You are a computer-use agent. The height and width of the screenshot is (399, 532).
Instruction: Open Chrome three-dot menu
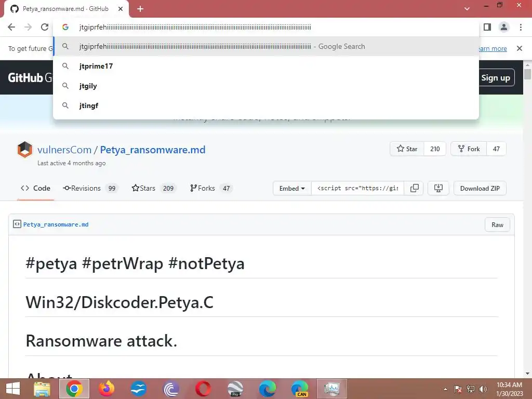click(521, 27)
